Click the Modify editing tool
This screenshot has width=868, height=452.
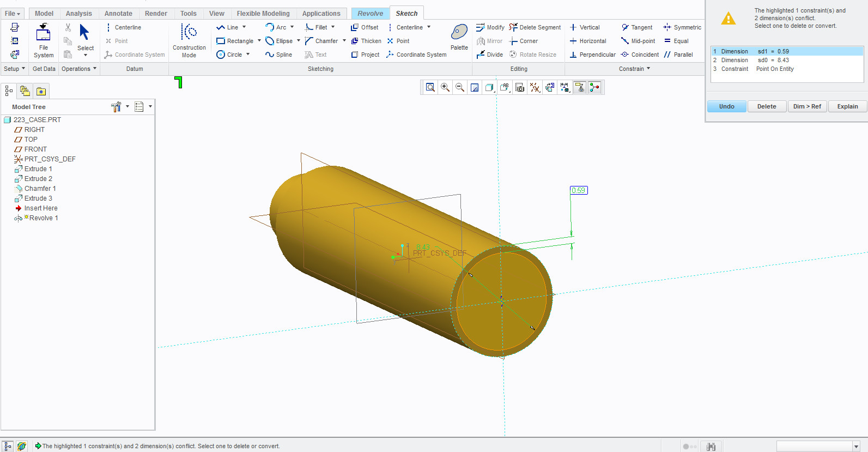[490, 27]
